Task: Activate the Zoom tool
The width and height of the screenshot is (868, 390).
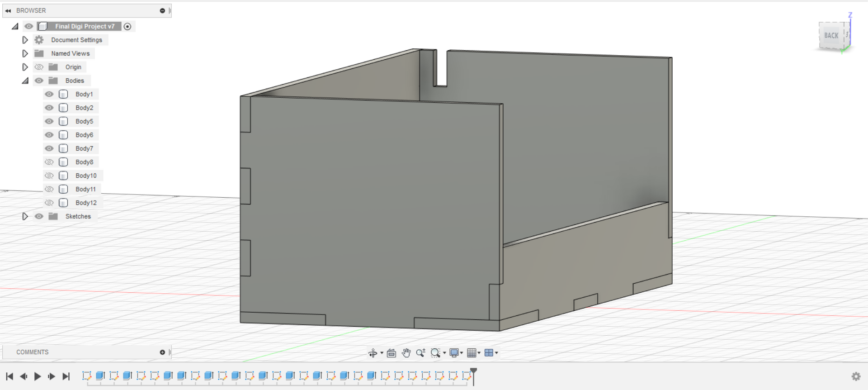Action: (420, 353)
